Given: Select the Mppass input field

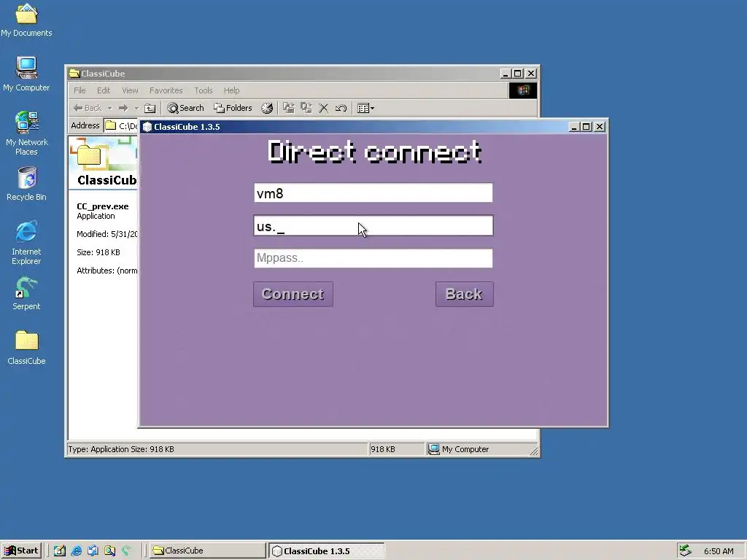Looking at the screenshot, I should (373, 258).
